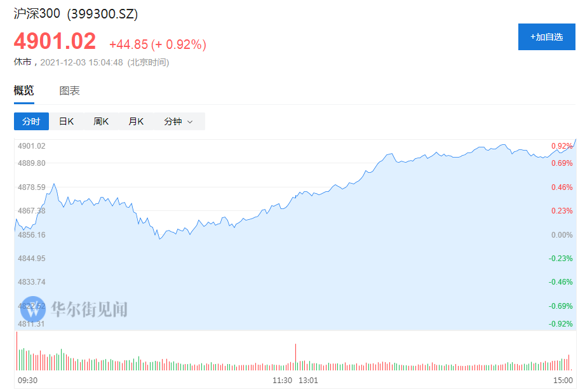The height and width of the screenshot is (392, 585).
Task: Click the 华尔街见闻 watermark text
Action: click(x=89, y=309)
